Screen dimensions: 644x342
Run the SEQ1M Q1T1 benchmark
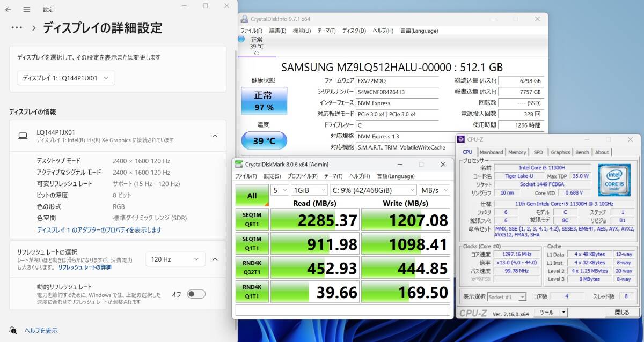(x=252, y=243)
